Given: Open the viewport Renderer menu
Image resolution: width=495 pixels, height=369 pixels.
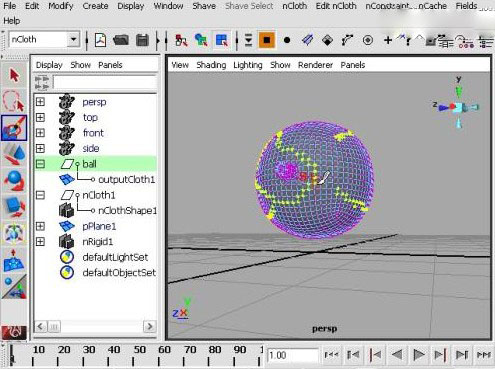Looking at the screenshot, I should pos(315,65).
